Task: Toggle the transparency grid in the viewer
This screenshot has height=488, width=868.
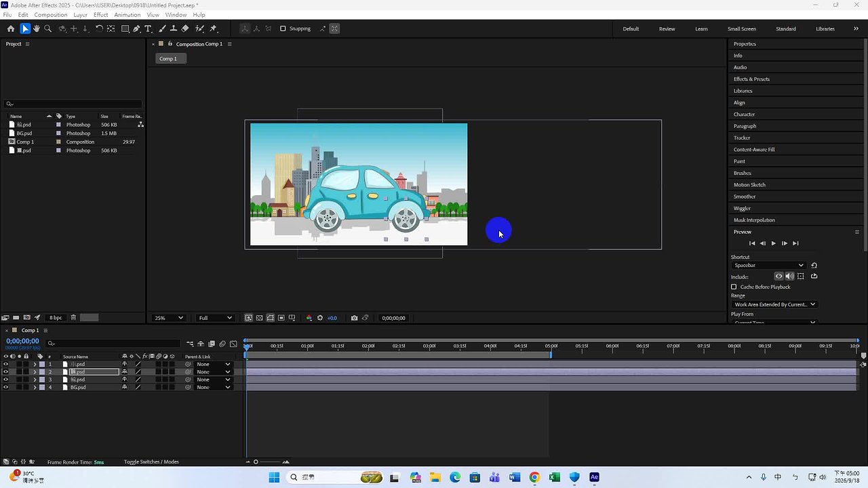Action: click(259, 318)
